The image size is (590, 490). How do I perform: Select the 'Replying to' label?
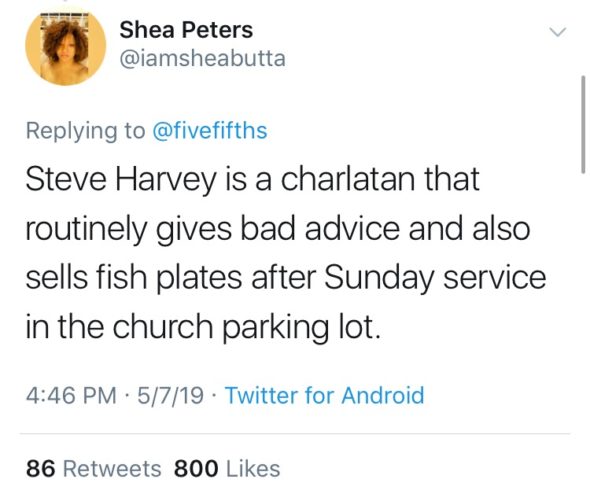click(x=85, y=132)
